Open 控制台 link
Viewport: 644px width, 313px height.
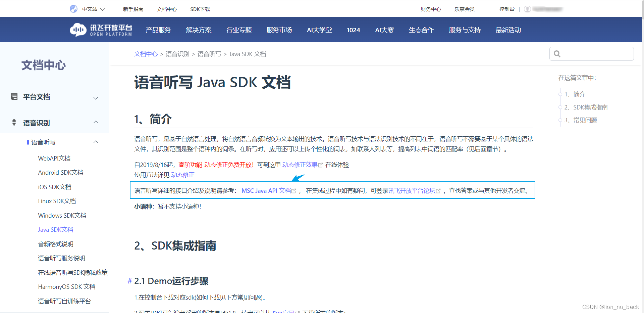click(x=506, y=9)
